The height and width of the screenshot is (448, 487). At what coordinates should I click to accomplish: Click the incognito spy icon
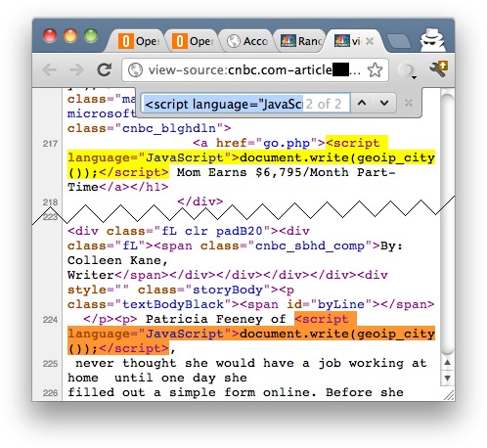pyautogui.click(x=432, y=39)
